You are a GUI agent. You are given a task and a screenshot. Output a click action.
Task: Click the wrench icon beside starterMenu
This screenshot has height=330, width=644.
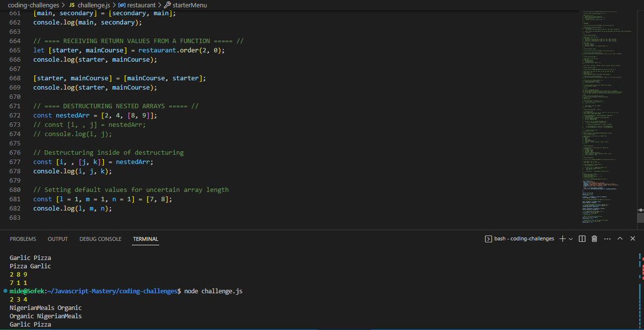coord(167,5)
